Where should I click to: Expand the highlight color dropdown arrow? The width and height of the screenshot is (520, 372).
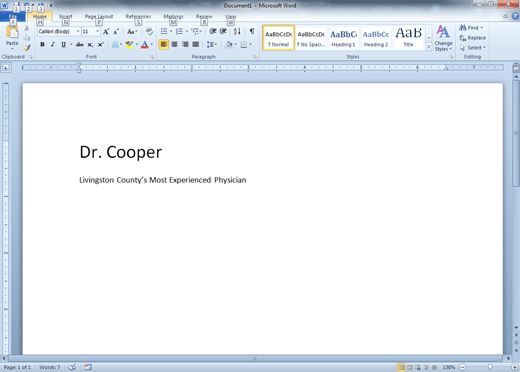(137, 44)
